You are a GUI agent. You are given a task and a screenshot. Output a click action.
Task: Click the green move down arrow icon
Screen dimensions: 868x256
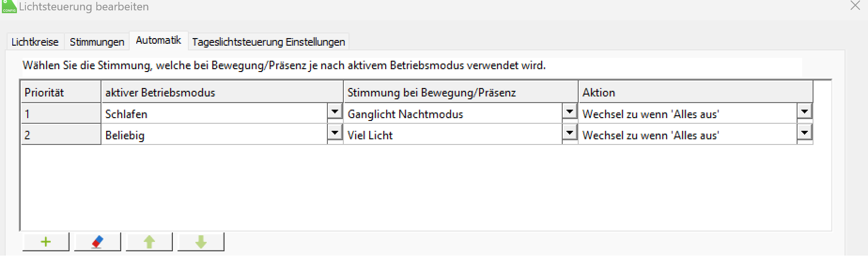click(201, 242)
